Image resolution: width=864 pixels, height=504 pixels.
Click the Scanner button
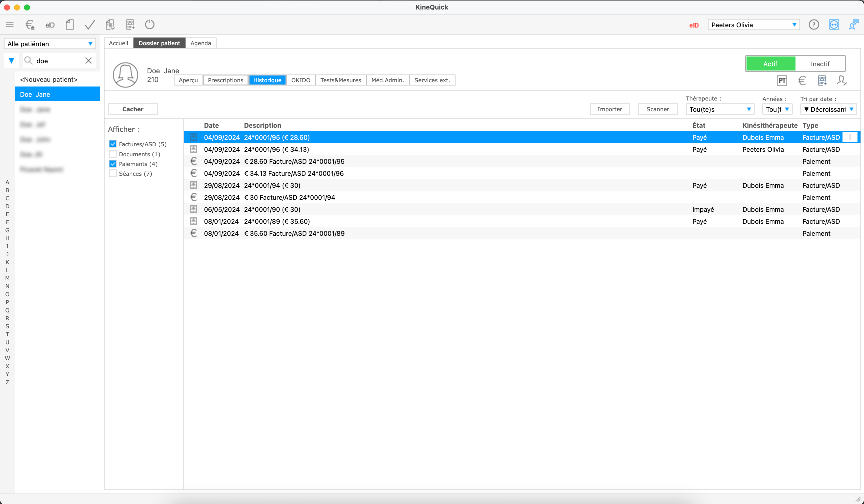(x=657, y=109)
